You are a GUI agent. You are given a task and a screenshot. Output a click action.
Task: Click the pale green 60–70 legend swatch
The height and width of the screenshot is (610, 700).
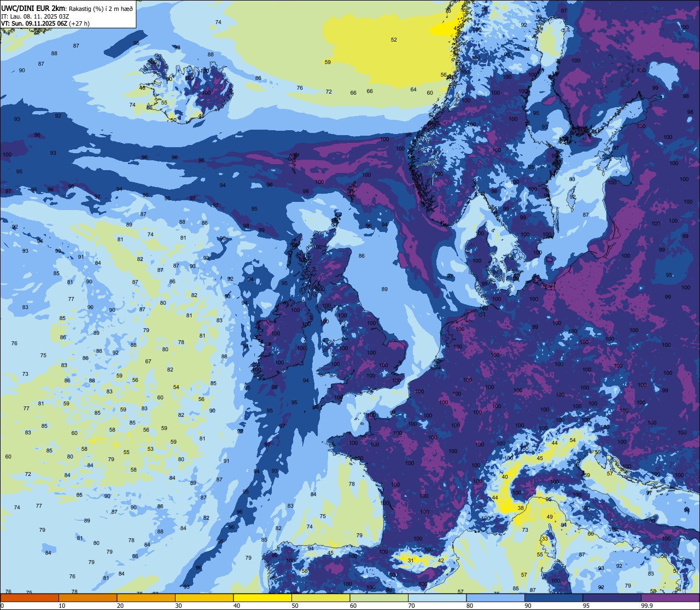[x=379, y=597]
